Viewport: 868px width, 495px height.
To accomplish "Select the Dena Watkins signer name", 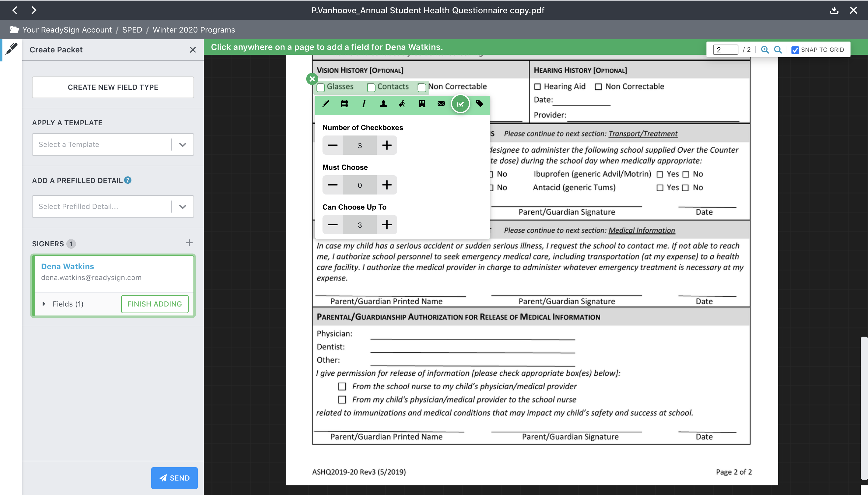I will pyautogui.click(x=68, y=266).
